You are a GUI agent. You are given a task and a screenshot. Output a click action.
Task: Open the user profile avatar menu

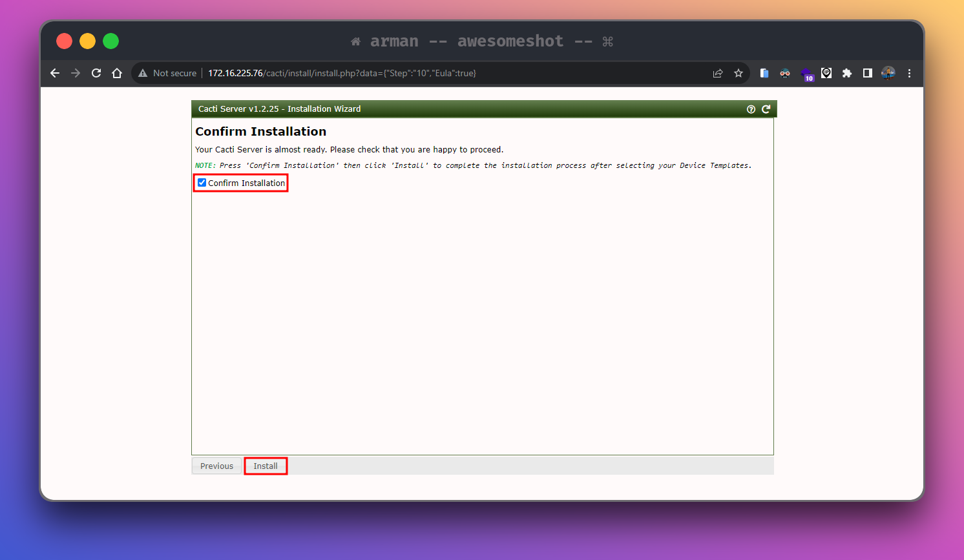888,73
